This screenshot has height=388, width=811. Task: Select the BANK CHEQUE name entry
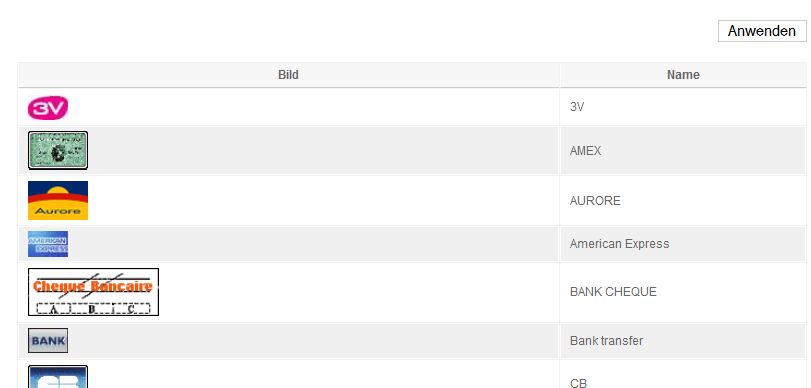(613, 292)
